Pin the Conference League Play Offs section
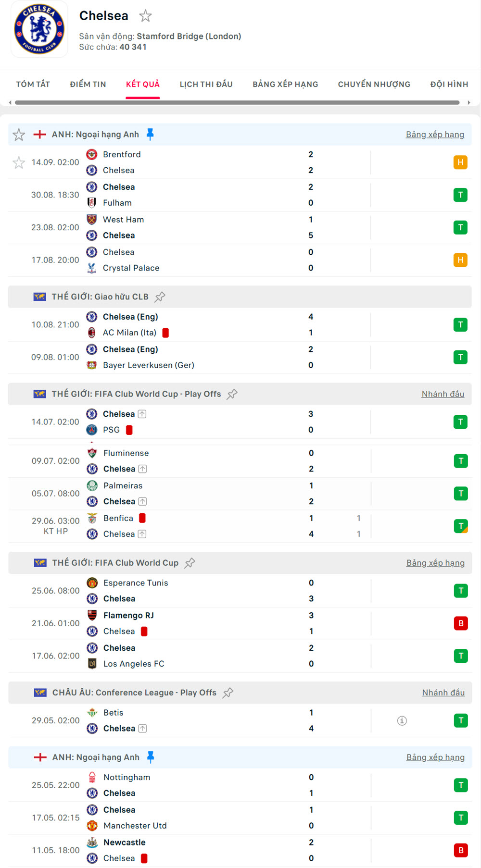The image size is (481, 868). click(228, 693)
